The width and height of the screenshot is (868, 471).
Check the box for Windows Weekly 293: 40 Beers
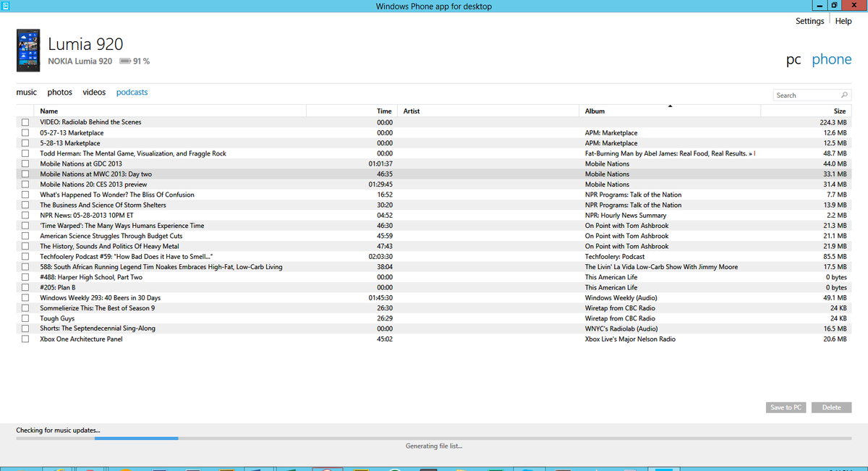(x=25, y=297)
